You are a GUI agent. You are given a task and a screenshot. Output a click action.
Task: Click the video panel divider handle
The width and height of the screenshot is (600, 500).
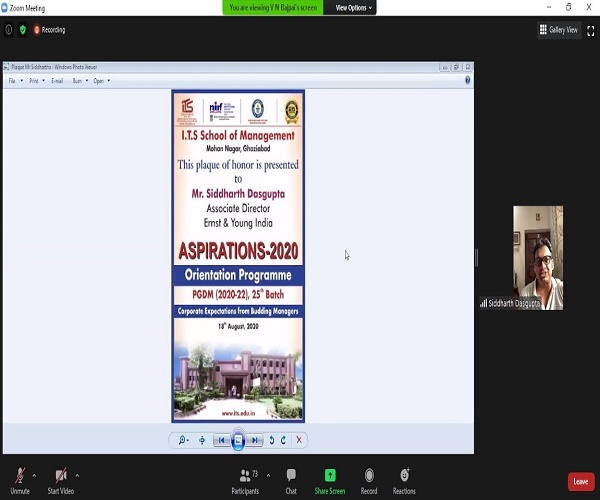(x=477, y=257)
